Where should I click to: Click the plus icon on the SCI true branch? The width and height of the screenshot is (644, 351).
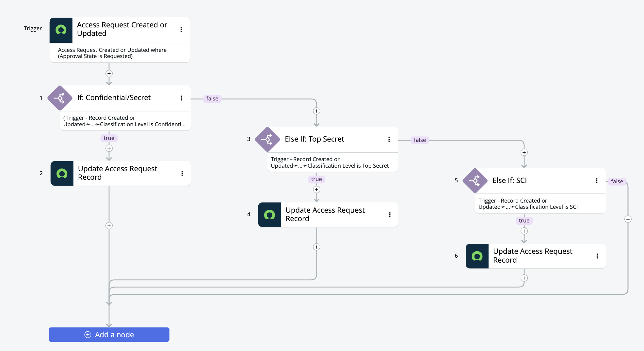click(524, 231)
